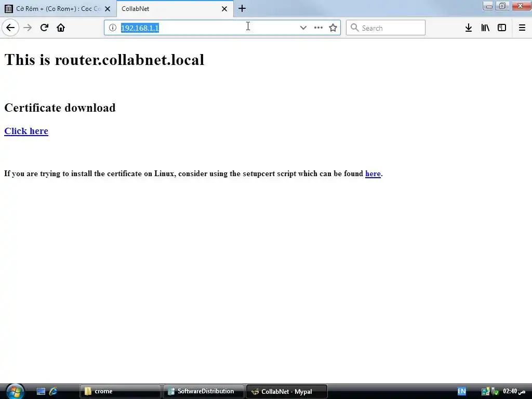
Task: Click the Cờ Rôm+ tab favicon
Action: [9, 9]
